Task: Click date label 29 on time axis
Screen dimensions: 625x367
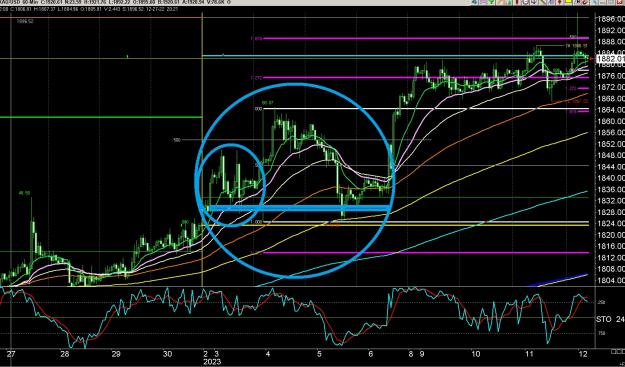Action: click(116, 354)
